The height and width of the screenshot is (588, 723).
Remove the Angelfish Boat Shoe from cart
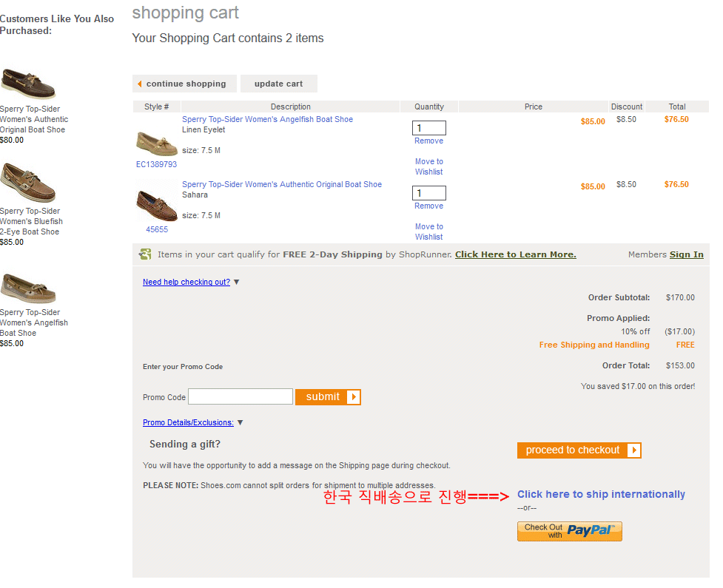[428, 141]
